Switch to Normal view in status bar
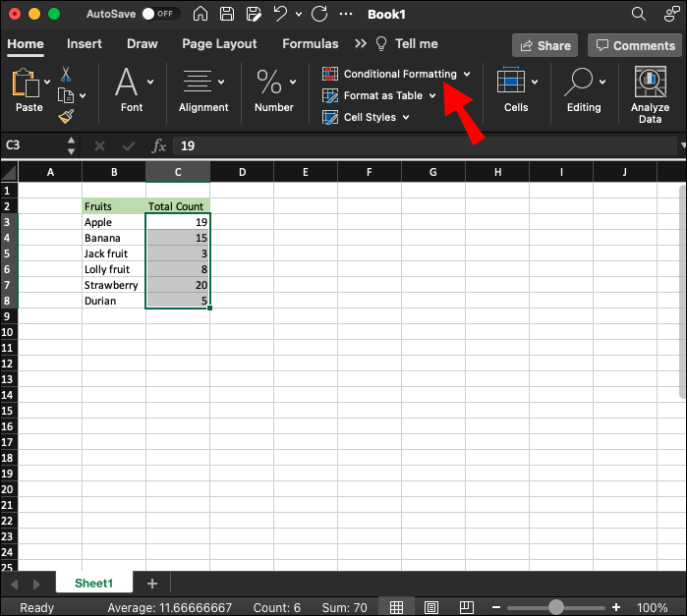 point(395,607)
